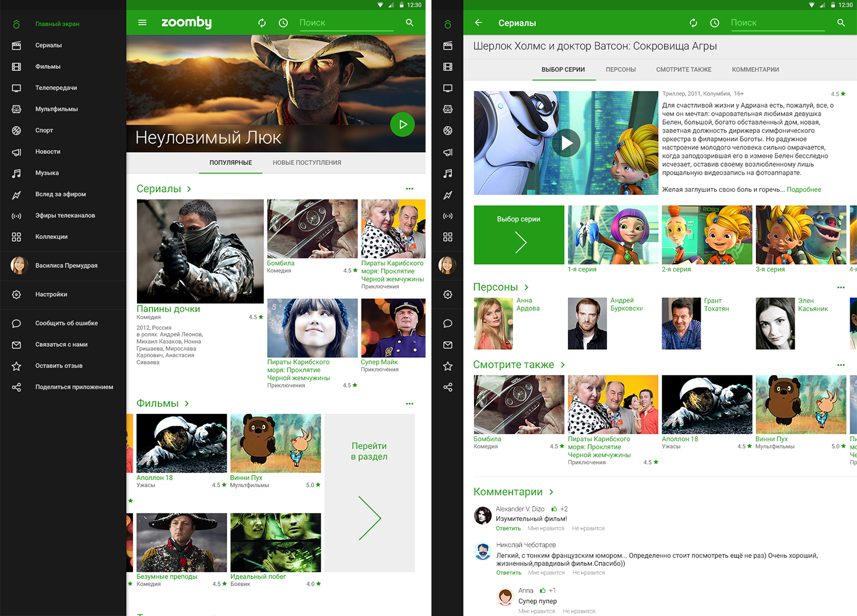Click the collapsed sidebar user avatar
This screenshot has height=616, width=857.
tap(447, 265)
